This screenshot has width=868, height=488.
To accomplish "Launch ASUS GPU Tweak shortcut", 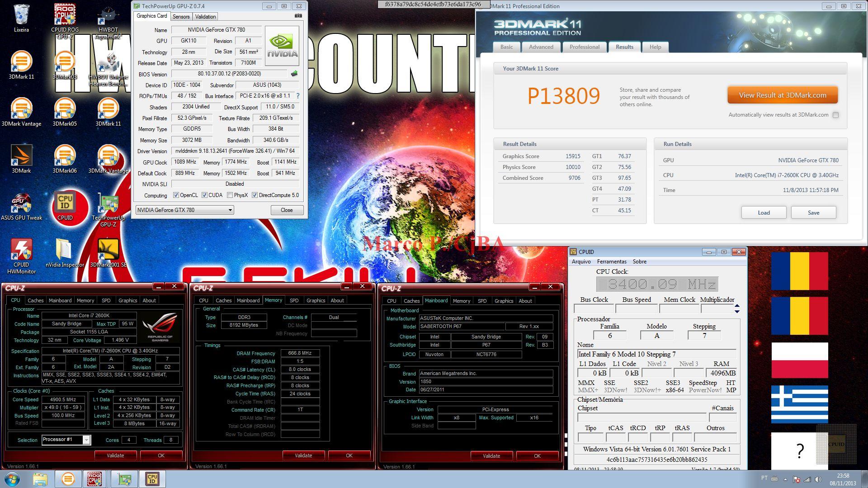I will [x=21, y=206].
